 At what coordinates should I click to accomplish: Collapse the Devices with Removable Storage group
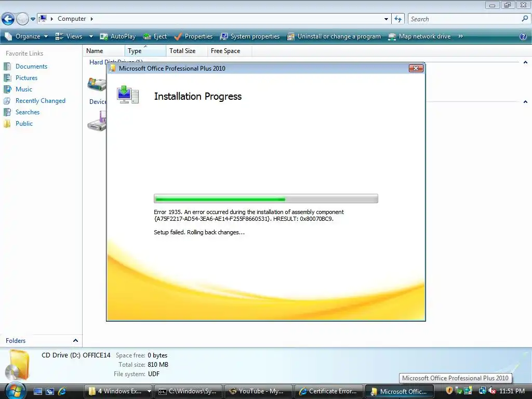tap(525, 102)
